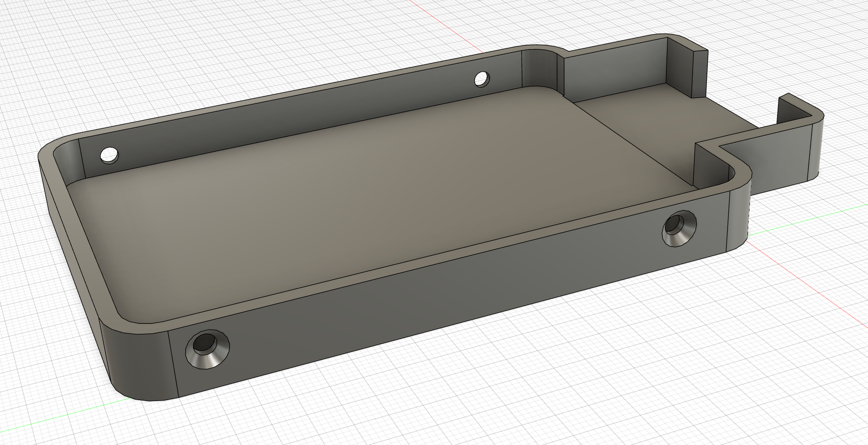Select the small round hole on back-left wall

point(109,155)
